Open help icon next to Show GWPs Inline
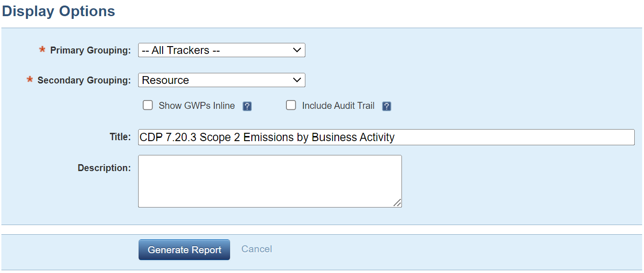 [247, 107]
